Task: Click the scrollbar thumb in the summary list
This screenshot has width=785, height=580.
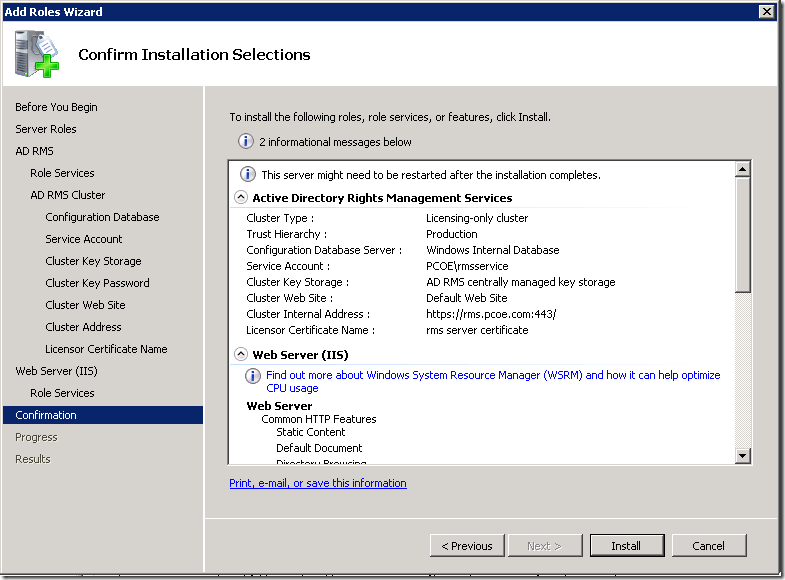Action: coord(742,234)
